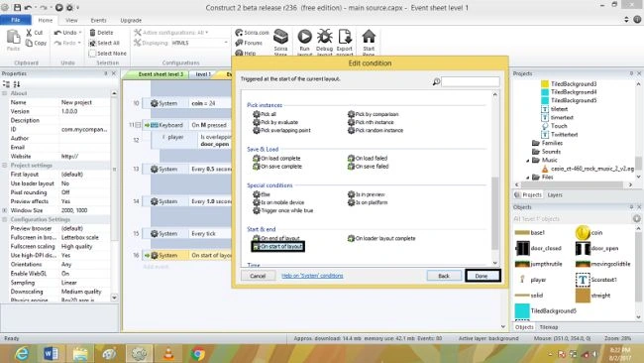Image resolution: width=644 pixels, height=363 pixels.
Task: Click the search magnifier in Edit condition
Action: coord(436,81)
